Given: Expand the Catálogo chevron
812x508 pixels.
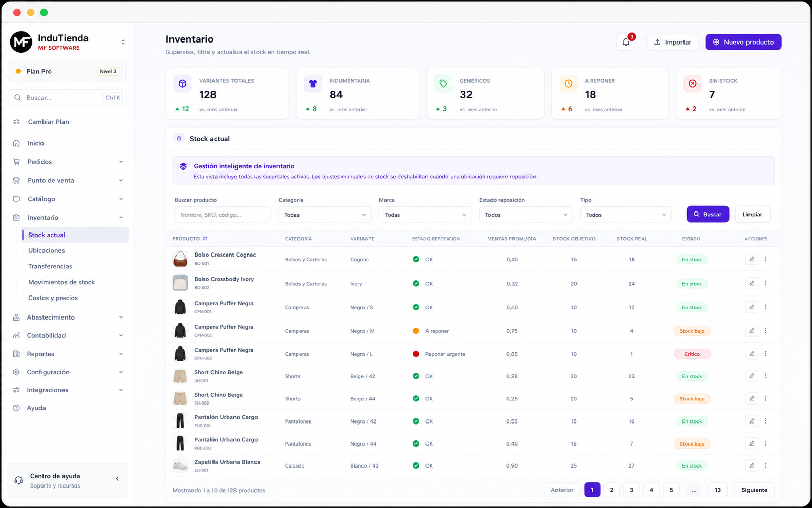Looking at the screenshot, I should pos(121,199).
